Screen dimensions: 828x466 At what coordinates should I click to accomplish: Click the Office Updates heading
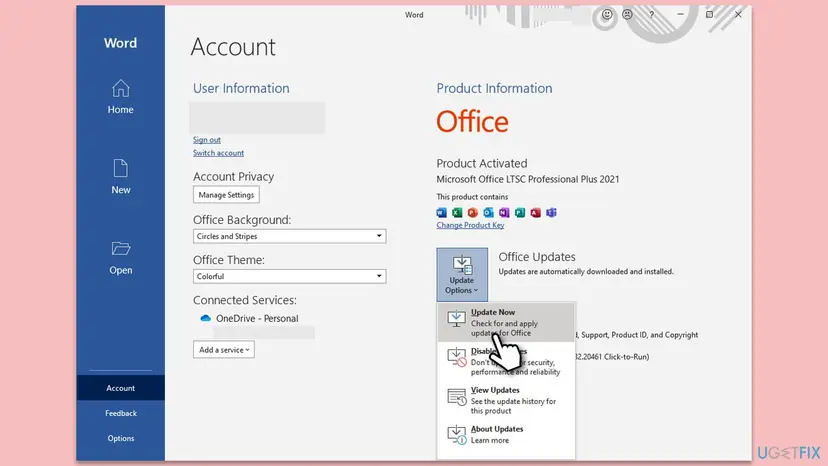(x=537, y=257)
